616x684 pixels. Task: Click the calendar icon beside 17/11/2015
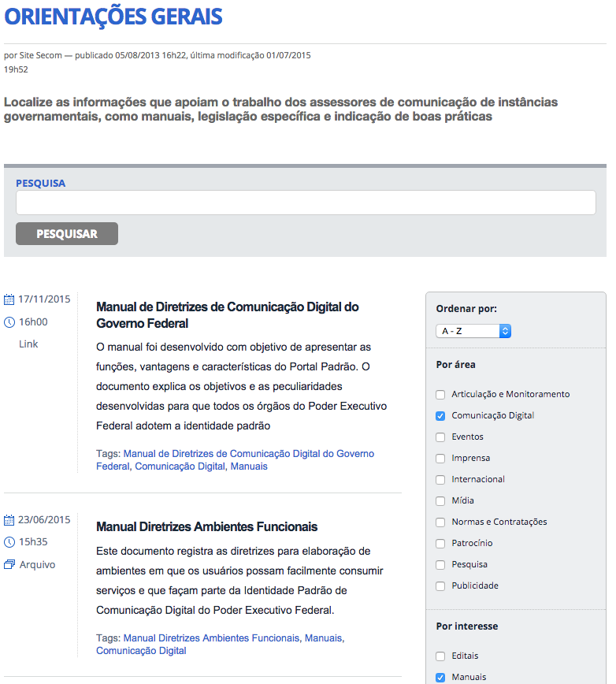coord(9,299)
